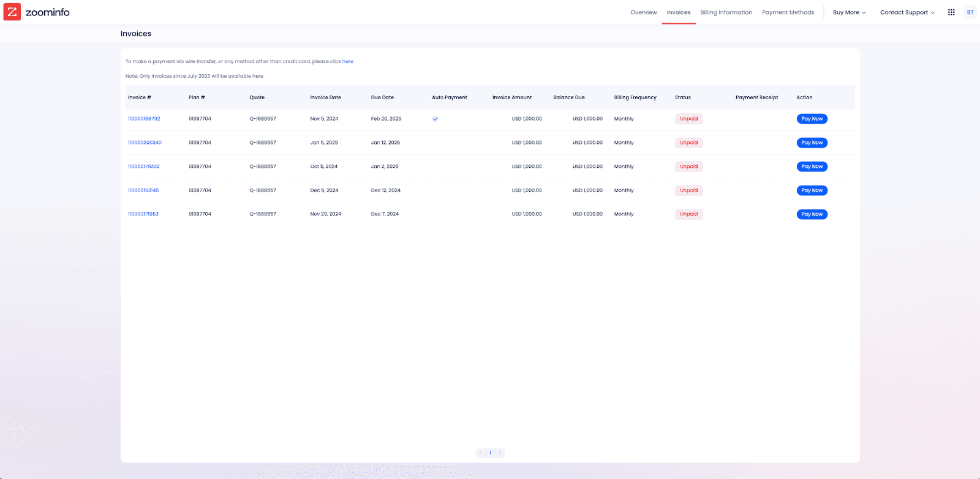The image size is (980, 479).
Task: Open the Billing Information tab
Action: 726,12
